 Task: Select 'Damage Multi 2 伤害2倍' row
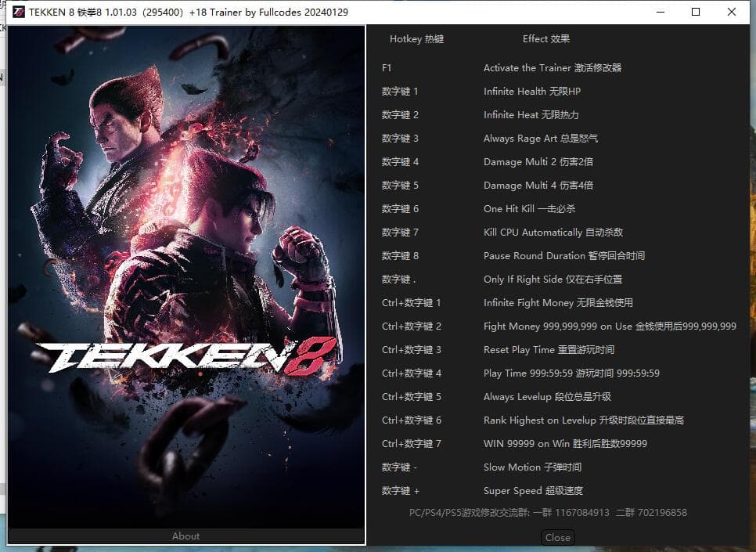(538, 162)
